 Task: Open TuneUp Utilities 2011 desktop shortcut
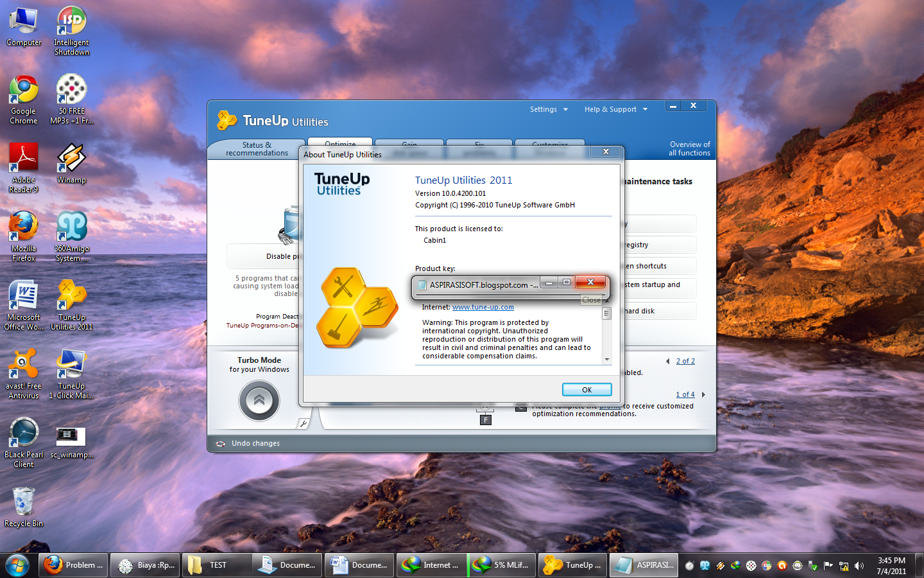tap(71, 306)
